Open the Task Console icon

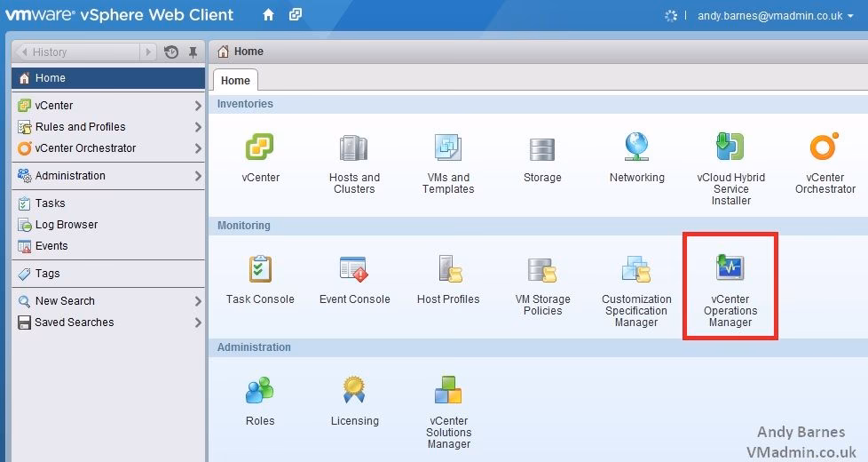pyautogui.click(x=260, y=268)
